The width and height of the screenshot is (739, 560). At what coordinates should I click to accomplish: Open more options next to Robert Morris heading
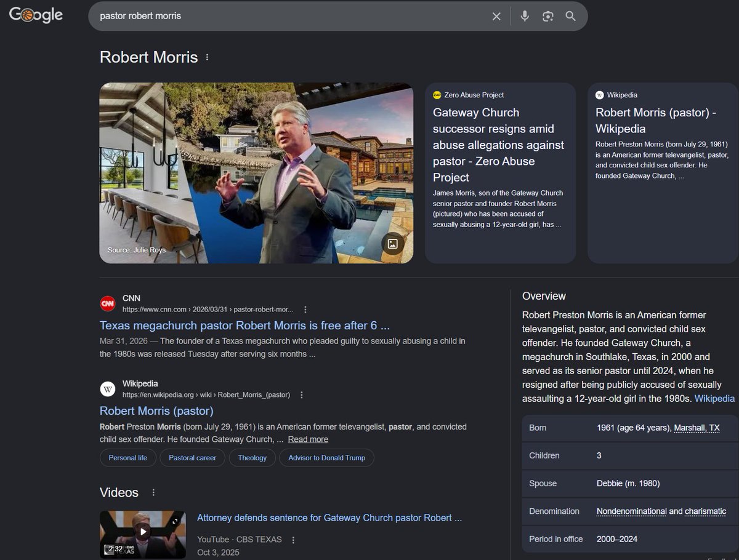click(207, 57)
